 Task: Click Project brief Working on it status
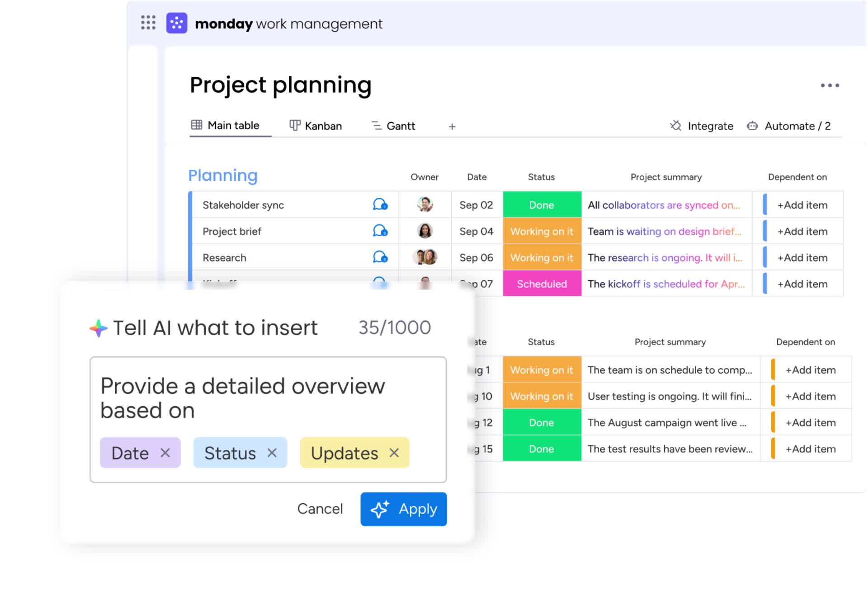542,231
